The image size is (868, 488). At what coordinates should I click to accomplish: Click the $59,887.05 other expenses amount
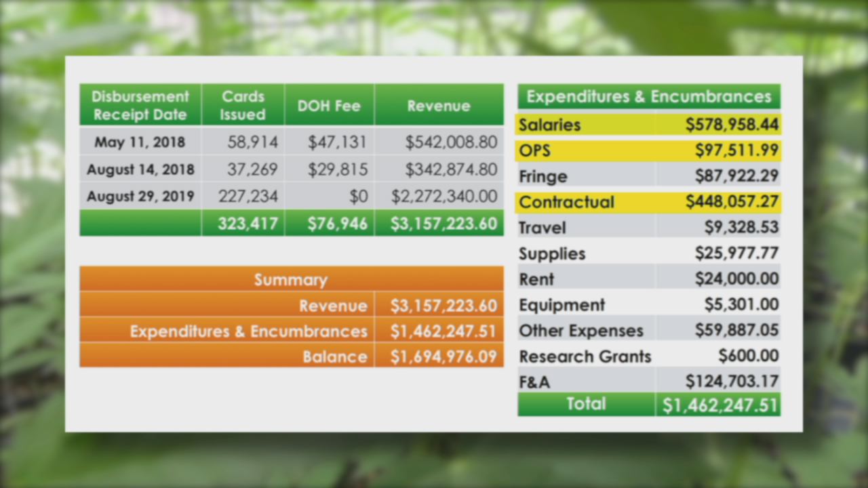[736, 330]
